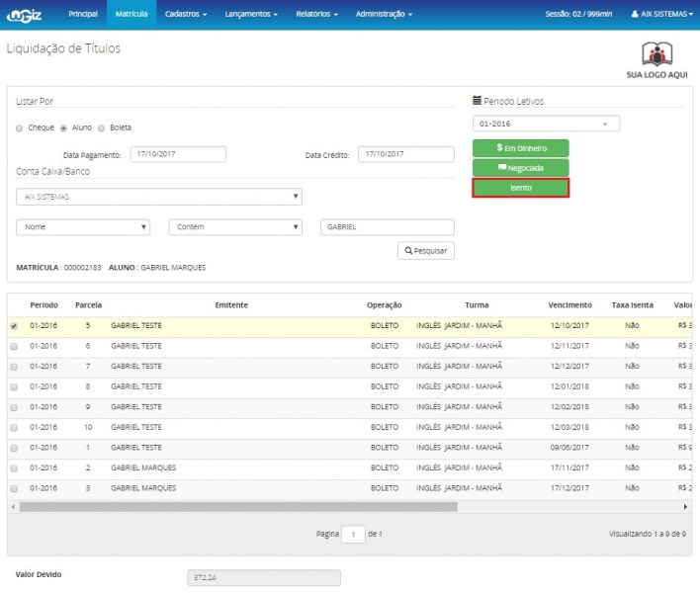The image size is (700, 593).
Task: Click the Isento button
Action: pos(520,188)
